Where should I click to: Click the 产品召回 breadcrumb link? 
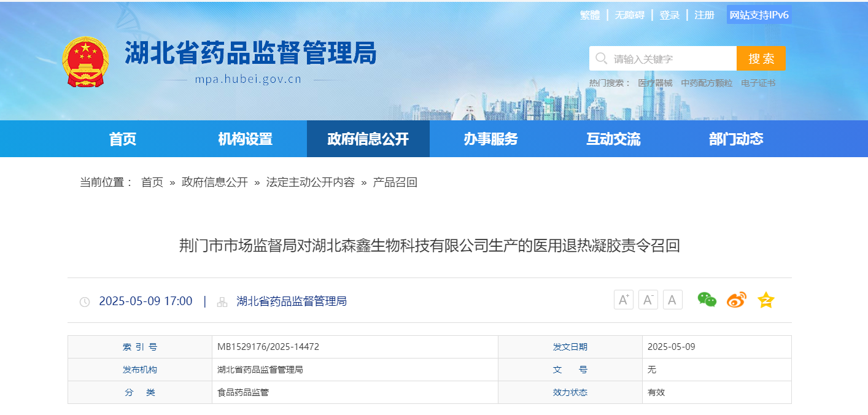click(x=395, y=182)
